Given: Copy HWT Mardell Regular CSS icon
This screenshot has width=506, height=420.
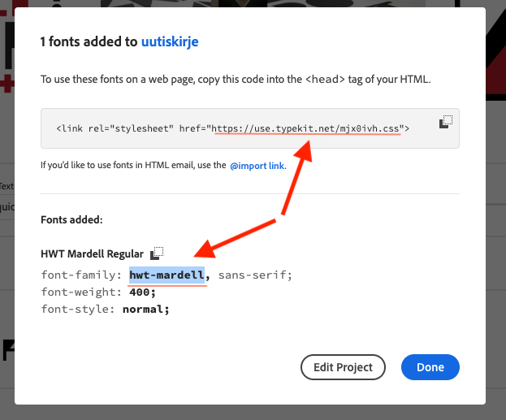Looking at the screenshot, I should tap(157, 253).
